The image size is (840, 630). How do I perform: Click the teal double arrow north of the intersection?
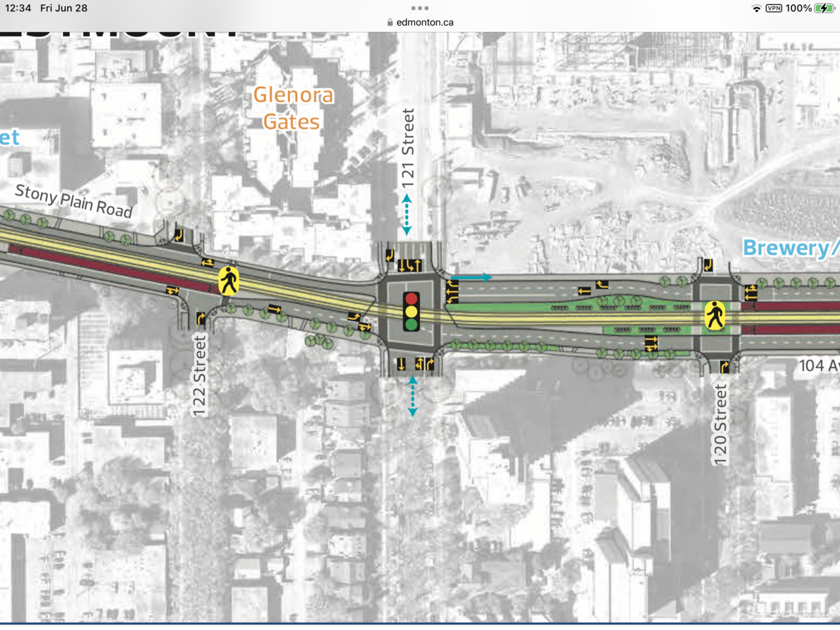[x=407, y=215]
